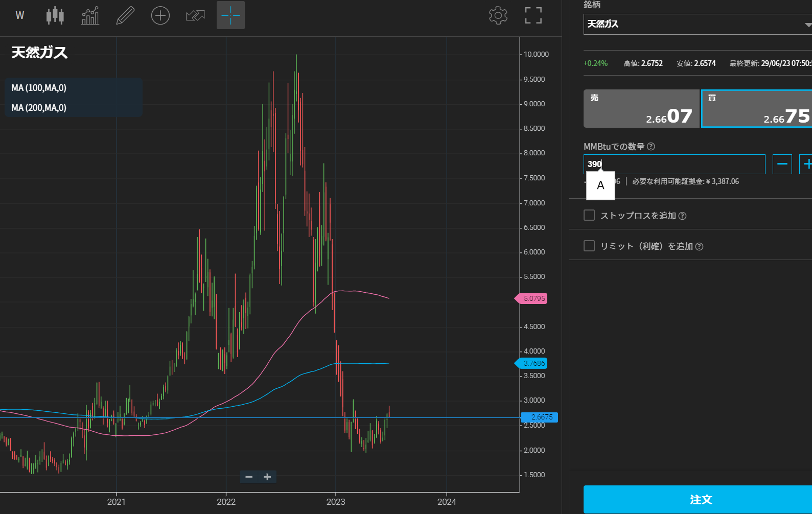The image size is (812, 514).
Task: Click the circled plus icon
Action: [x=160, y=15]
